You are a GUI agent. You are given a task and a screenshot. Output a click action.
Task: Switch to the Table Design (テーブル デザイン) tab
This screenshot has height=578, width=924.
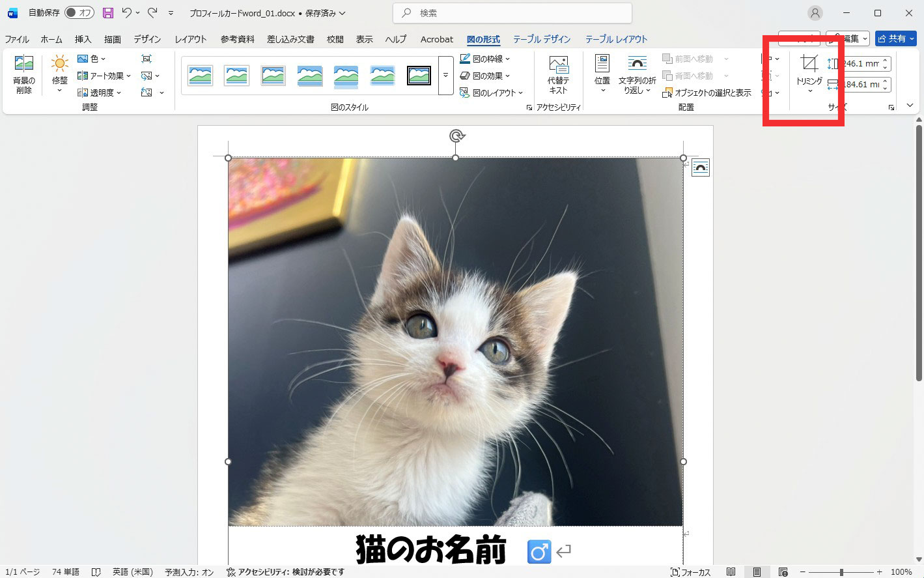[x=541, y=39]
